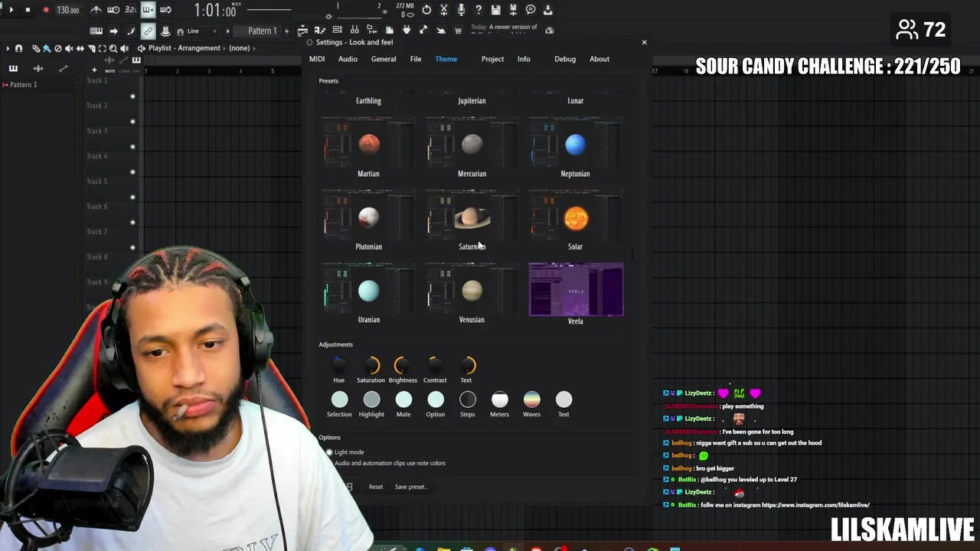Image resolution: width=980 pixels, height=551 pixels.
Task: Save the project with the floppy disk icon
Action: [x=496, y=10]
